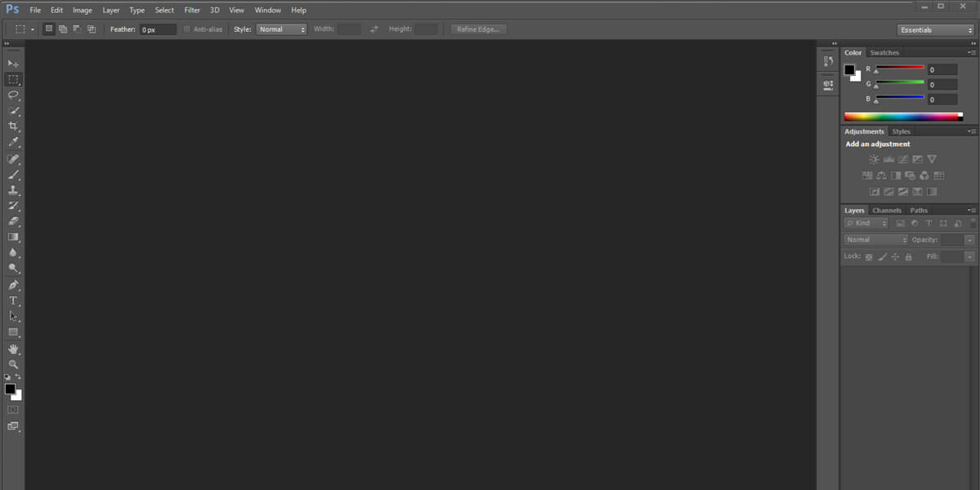Viewport: 980px width, 490px height.
Task: Click the Feather input field
Action: tap(157, 29)
